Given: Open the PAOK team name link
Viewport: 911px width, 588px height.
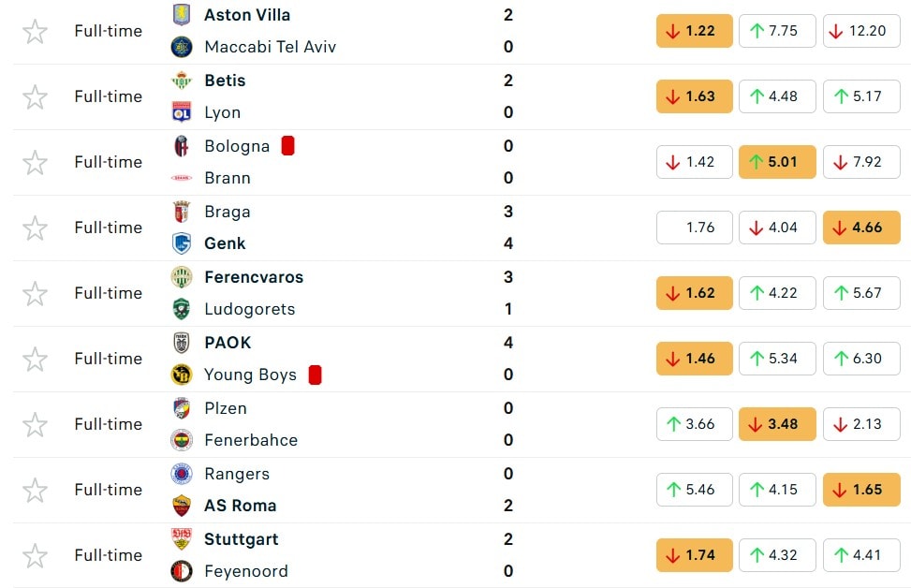Looking at the screenshot, I should pyautogui.click(x=228, y=343).
